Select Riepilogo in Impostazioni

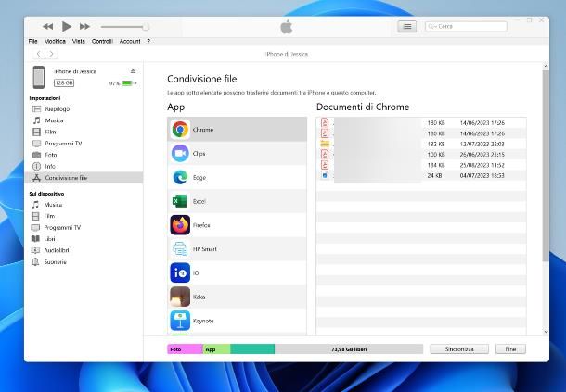click(x=84, y=109)
